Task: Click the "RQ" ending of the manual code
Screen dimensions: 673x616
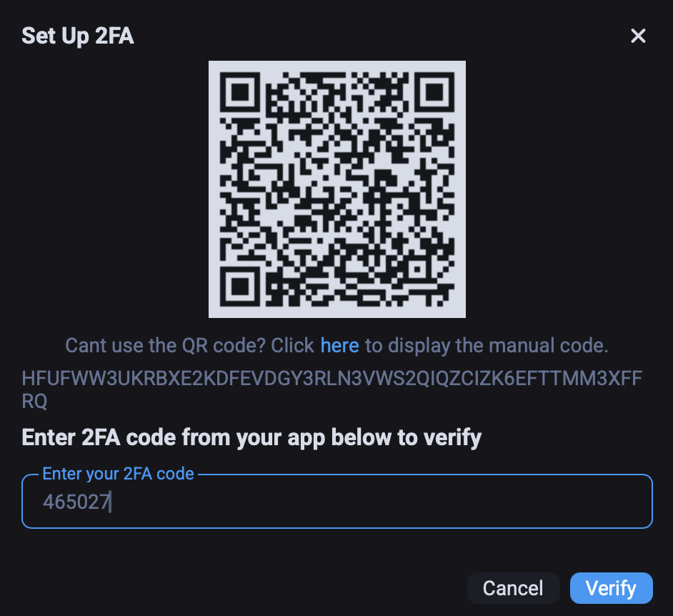Action: (x=34, y=402)
